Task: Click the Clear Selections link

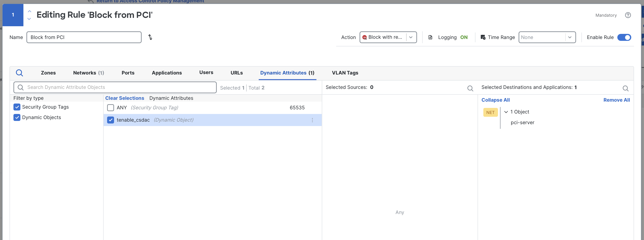Action: coord(124,98)
